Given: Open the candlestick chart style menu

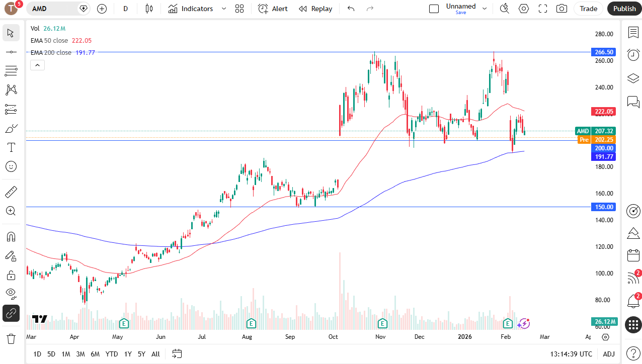Looking at the screenshot, I should (x=148, y=9).
